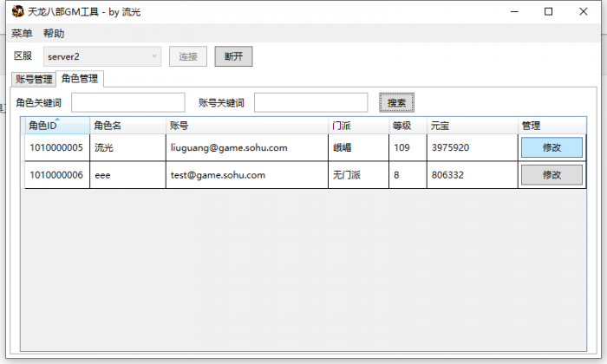Maximize the GM tool window
The image size is (607, 364).
click(549, 11)
